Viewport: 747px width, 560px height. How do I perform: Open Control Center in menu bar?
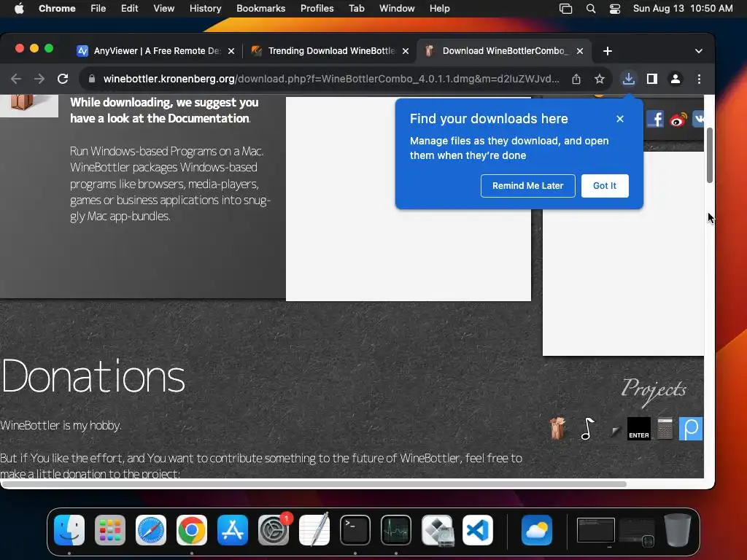click(x=614, y=9)
